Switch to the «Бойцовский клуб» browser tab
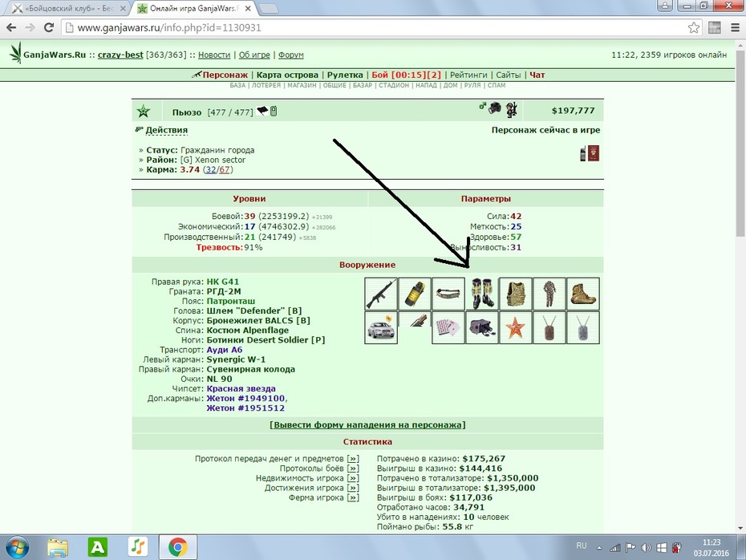The image size is (746, 560). (x=68, y=9)
